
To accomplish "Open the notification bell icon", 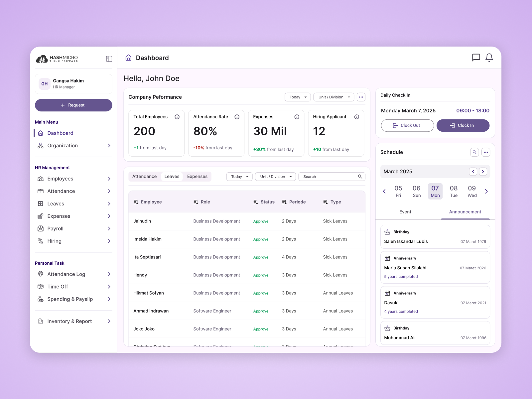I will 489,58.
